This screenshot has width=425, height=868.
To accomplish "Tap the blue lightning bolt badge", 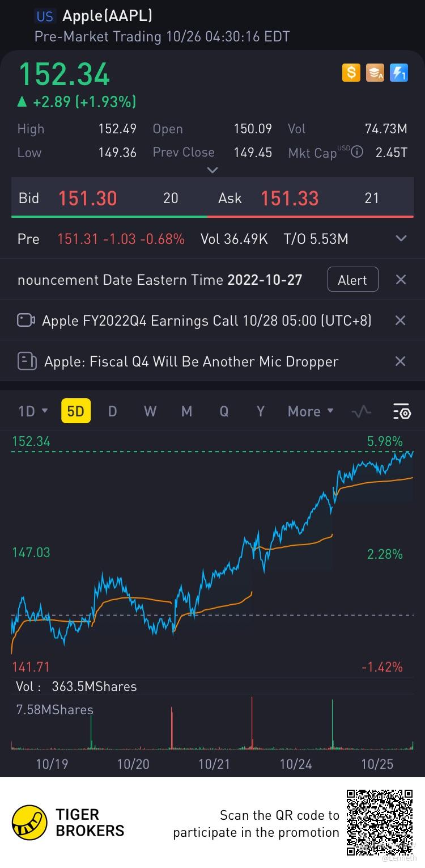I will click(x=399, y=73).
